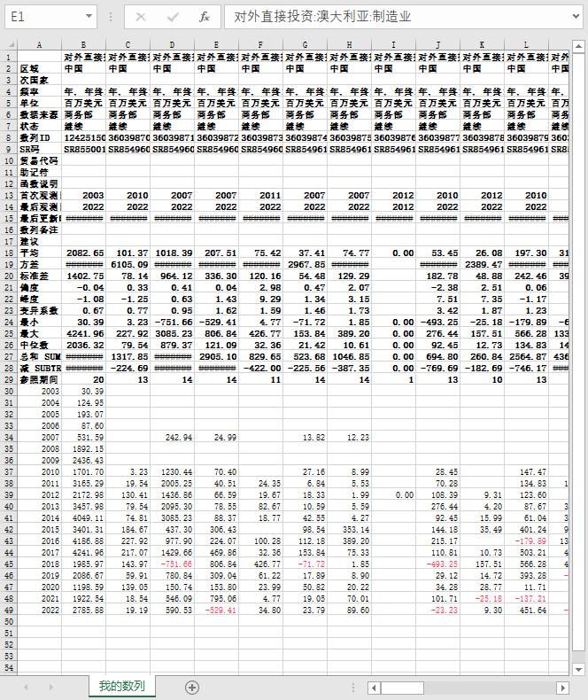Click cell A26 labeled 中位数

39,345
